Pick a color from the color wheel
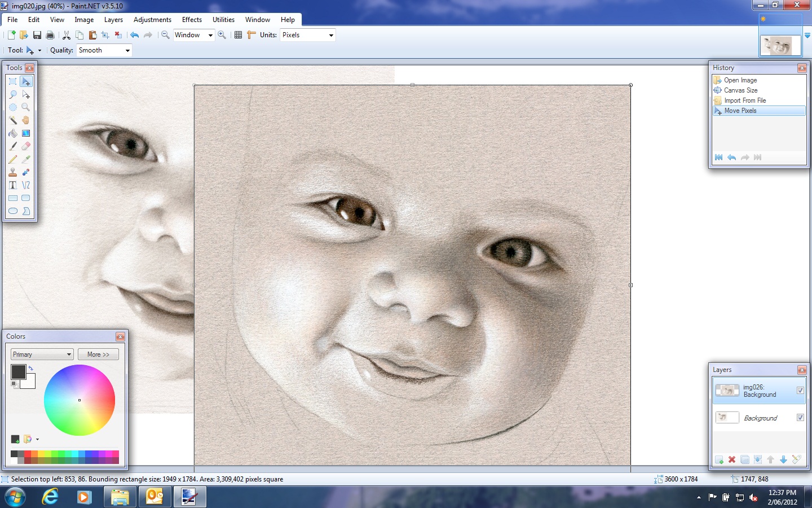The width and height of the screenshot is (812, 508). pos(80,401)
